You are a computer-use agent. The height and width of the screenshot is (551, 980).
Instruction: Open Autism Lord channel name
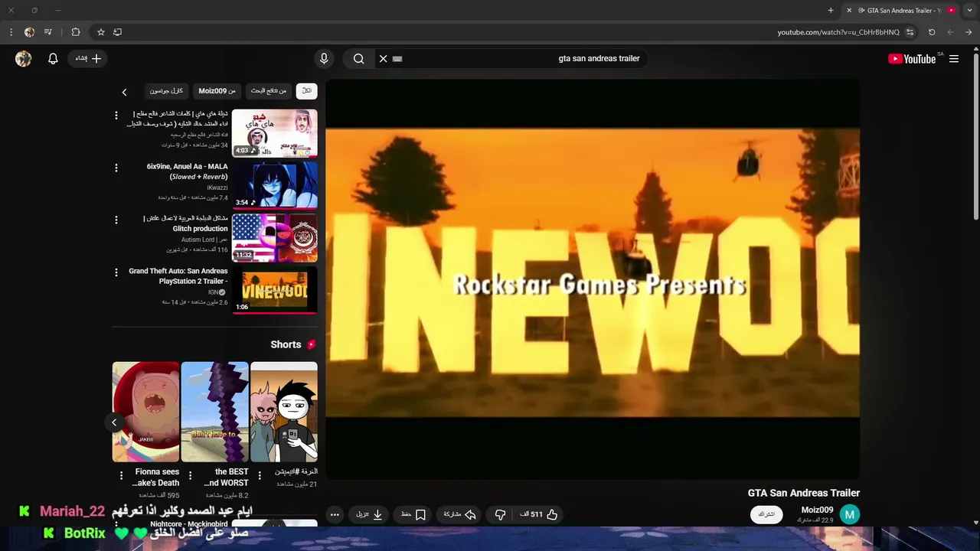pyautogui.click(x=204, y=240)
